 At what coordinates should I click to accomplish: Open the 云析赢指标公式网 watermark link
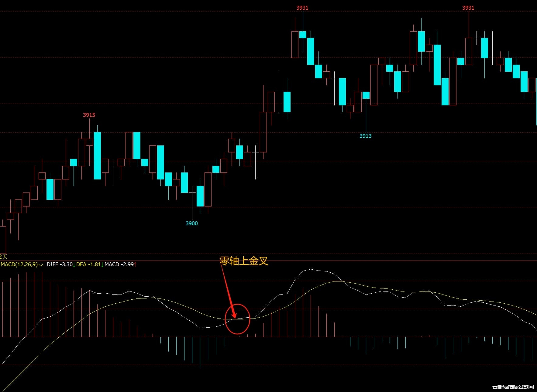click(x=513, y=387)
